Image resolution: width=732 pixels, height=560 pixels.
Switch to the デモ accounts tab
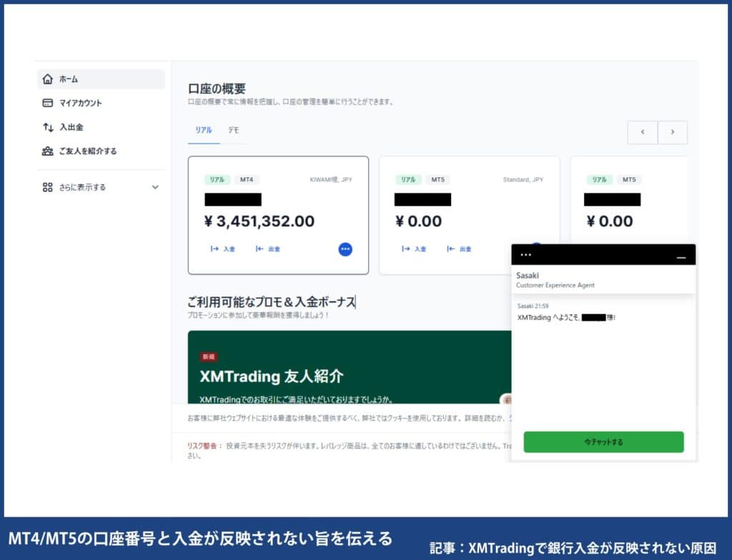coord(234,131)
